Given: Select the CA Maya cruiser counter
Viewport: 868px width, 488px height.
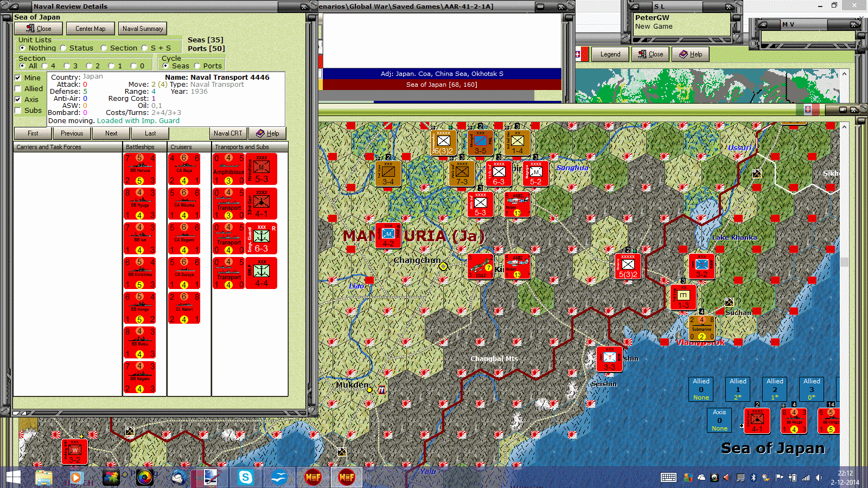Looking at the screenshot, I should coord(184,169).
